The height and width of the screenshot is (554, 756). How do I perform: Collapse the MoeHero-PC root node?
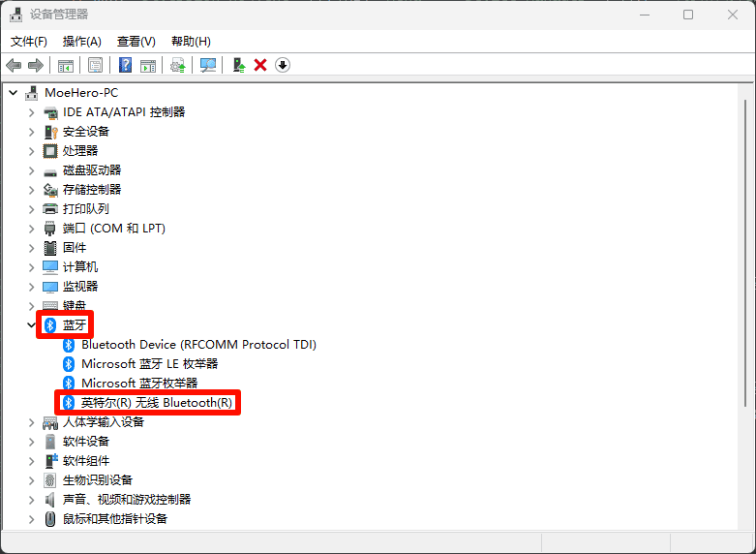pyautogui.click(x=13, y=93)
